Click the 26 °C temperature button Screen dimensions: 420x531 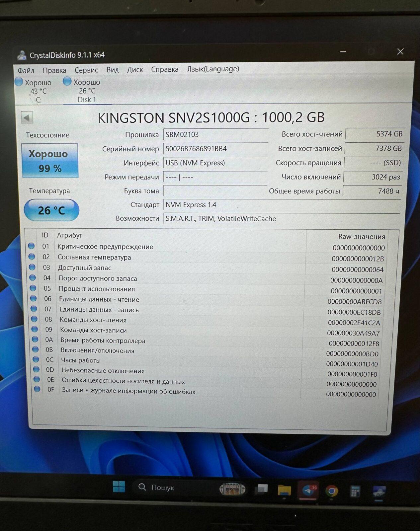[51, 210]
